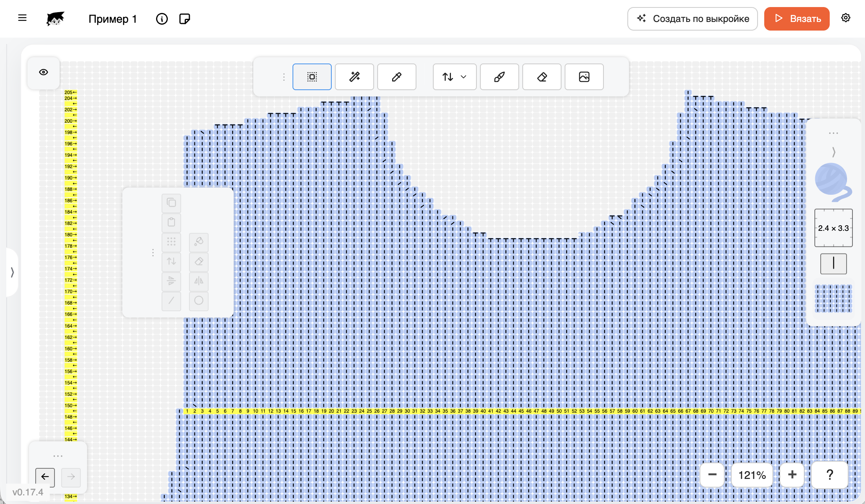Select the blue yarn ball color
This screenshot has width=865, height=504.
833,181
